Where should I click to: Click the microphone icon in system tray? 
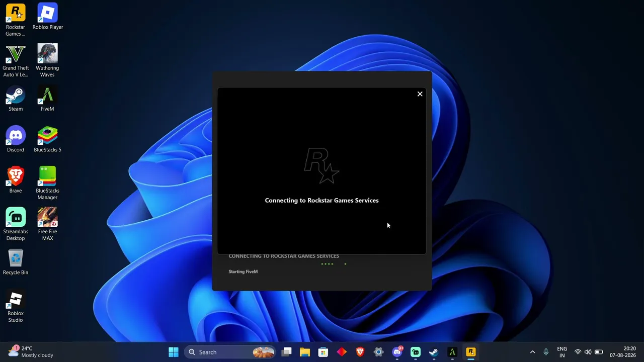tap(546, 352)
